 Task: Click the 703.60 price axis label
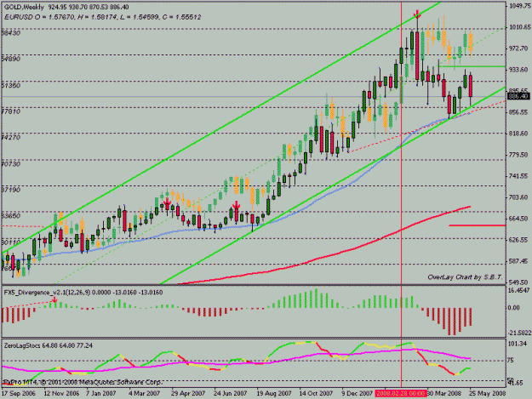519,197
